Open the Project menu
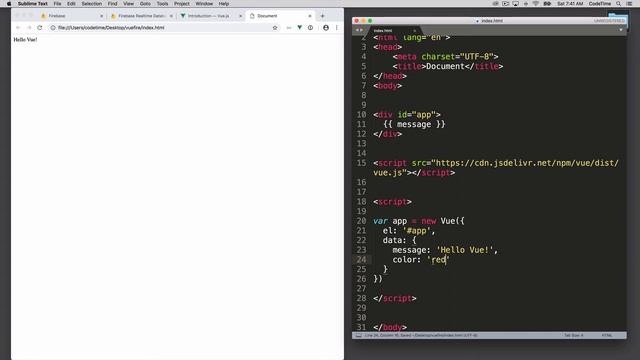 coord(182,4)
